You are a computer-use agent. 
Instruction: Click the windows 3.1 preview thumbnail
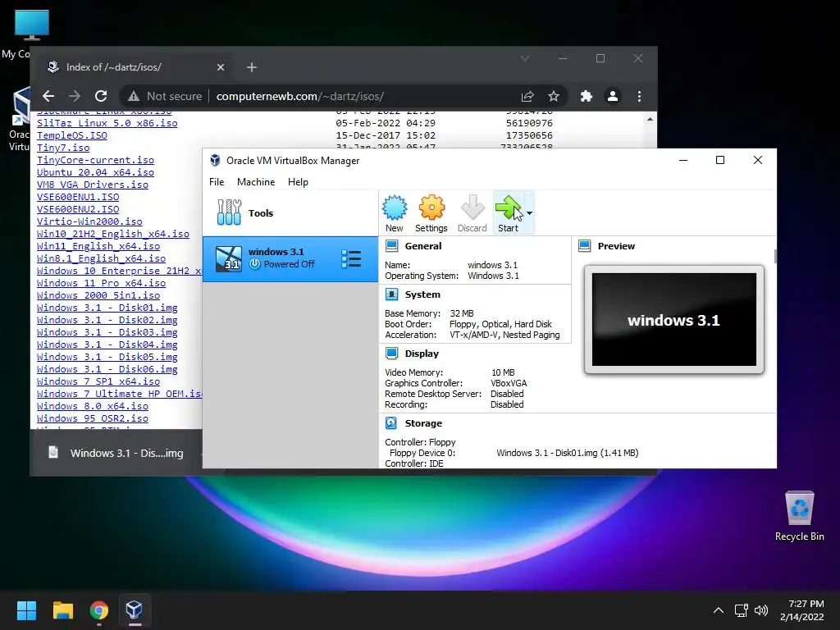pos(674,319)
